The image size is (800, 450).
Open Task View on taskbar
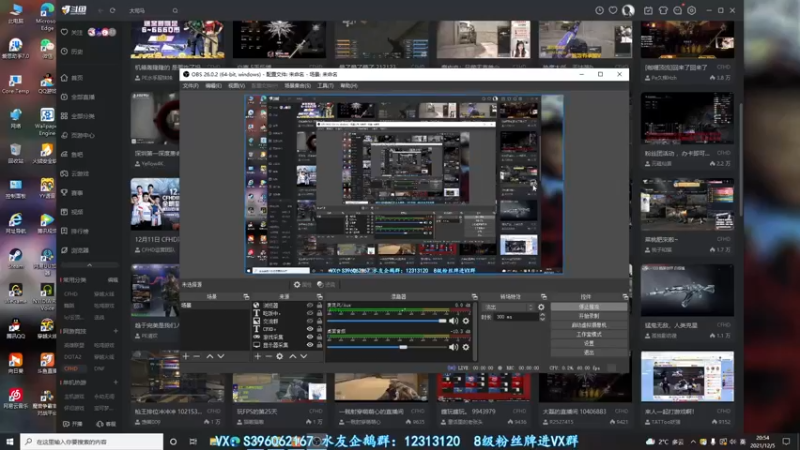pos(193,441)
